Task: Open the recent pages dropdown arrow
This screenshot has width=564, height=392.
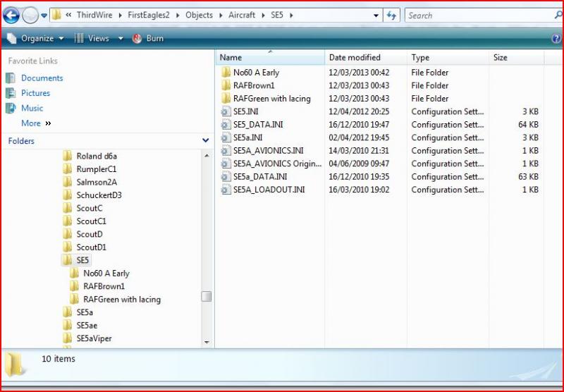Action: point(44,16)
